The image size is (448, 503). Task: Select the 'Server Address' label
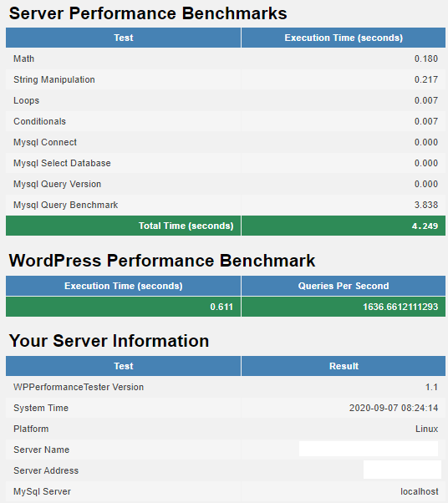point(46,470)
